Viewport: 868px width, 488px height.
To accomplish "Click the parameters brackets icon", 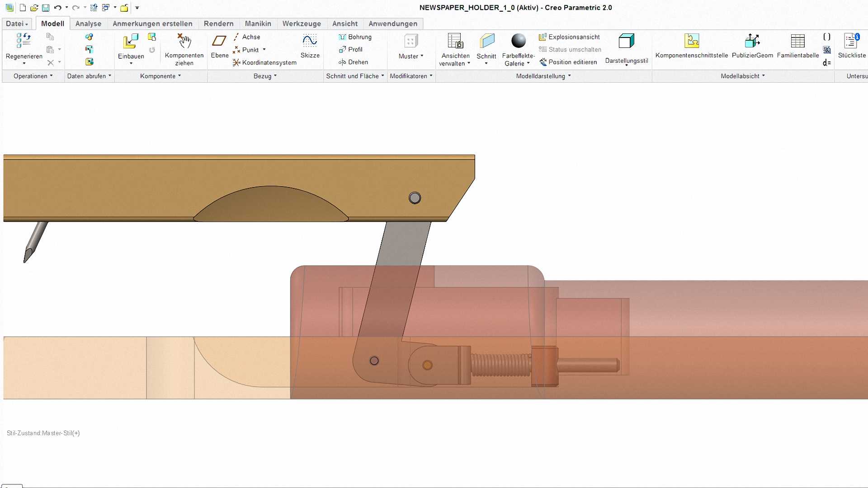I will click(827, 37).
